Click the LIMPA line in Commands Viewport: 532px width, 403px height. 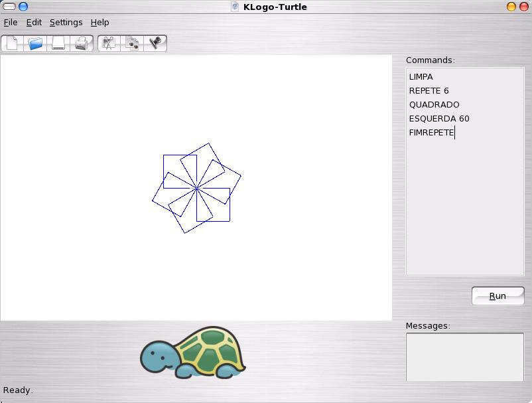pyautogui.click(x=421, y=77)
